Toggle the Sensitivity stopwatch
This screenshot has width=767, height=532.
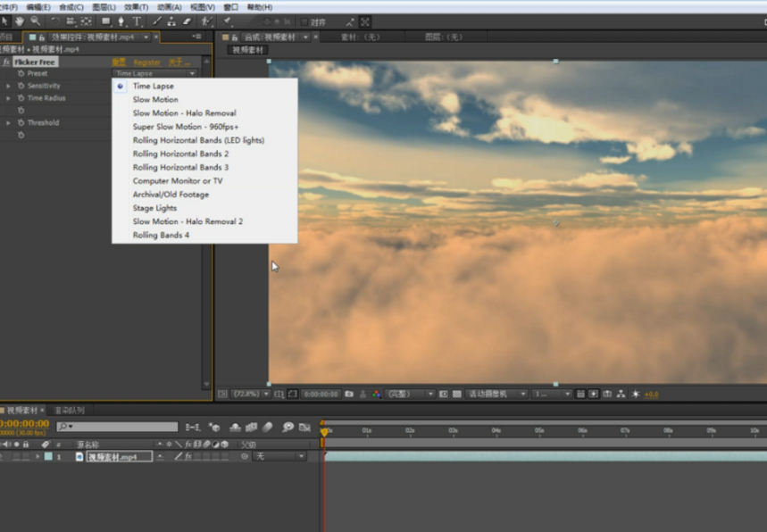21,86
